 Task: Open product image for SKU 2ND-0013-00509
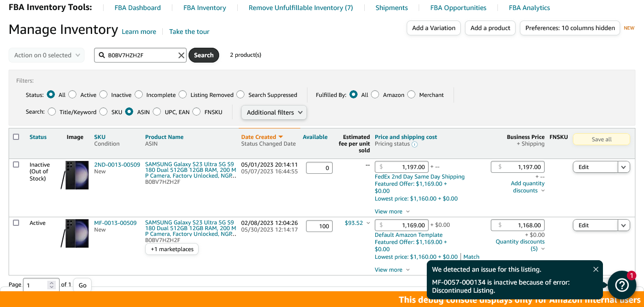[75, 175]
